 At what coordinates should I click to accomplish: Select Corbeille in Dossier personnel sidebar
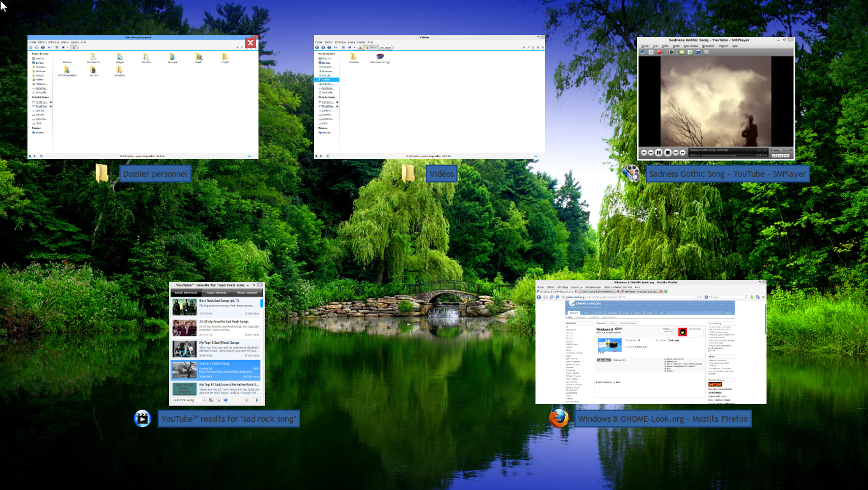click(x=40, y=93)
